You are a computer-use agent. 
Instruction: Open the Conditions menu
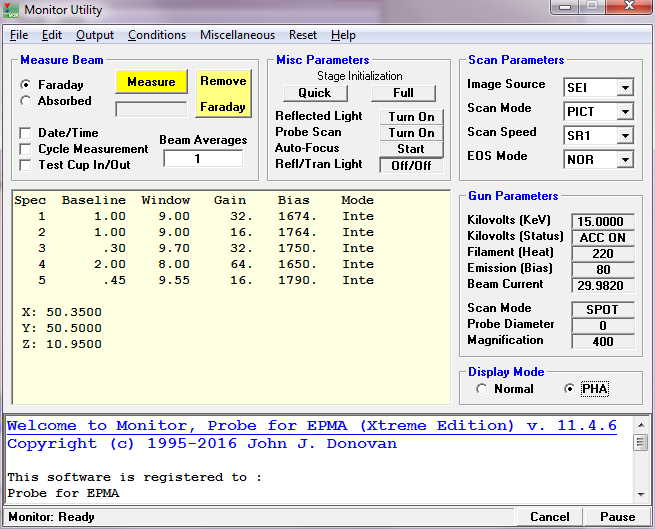pyautogui.click(x=157, y=35)
